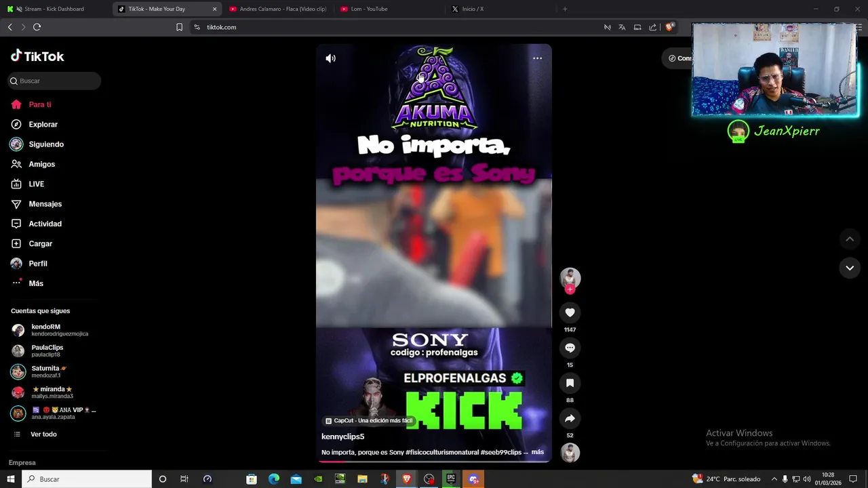The height and width of the screenshot is (488, 868).
Task: Open a new browser tab
Action: tap(565, 9)
